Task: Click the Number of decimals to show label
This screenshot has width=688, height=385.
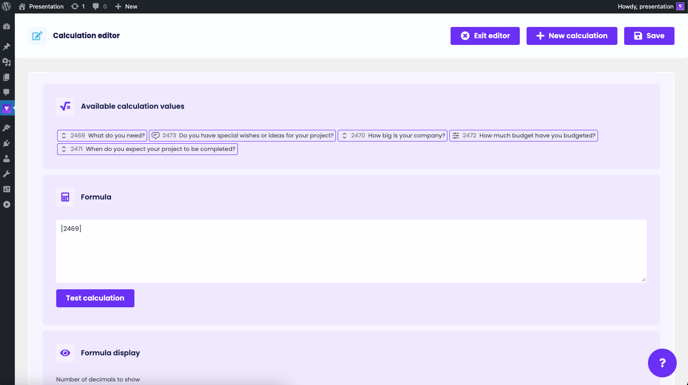Action: 98,379
